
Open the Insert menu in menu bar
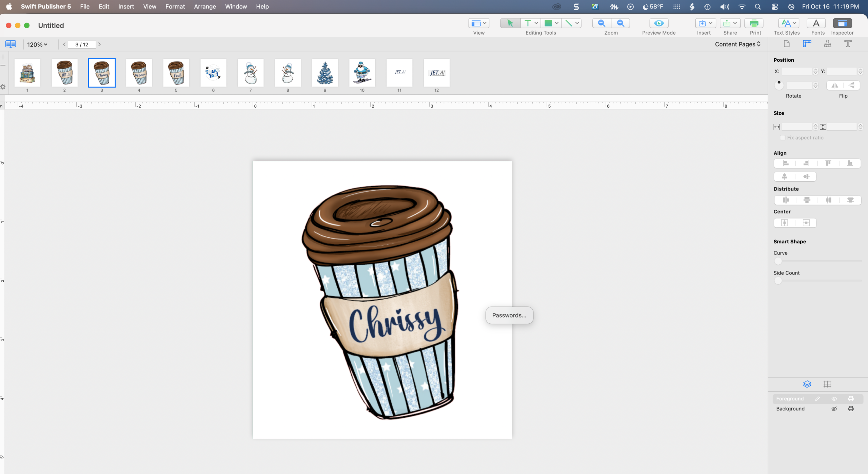tap(126, 6)
